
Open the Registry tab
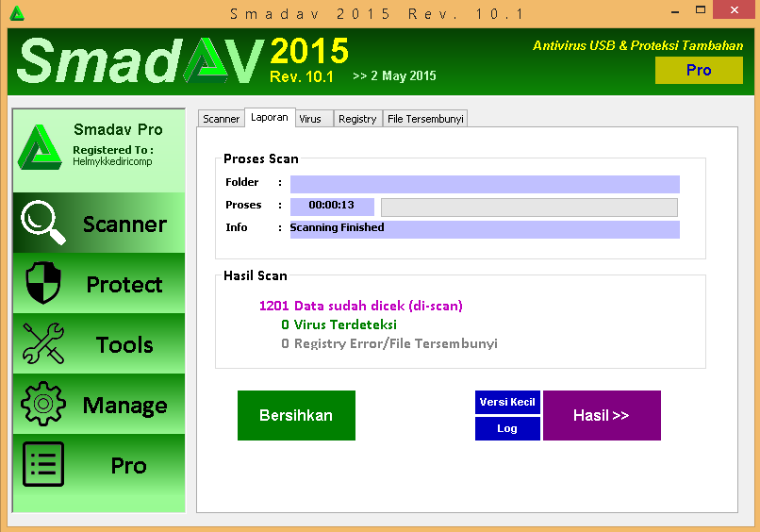(x=357, y=119)
